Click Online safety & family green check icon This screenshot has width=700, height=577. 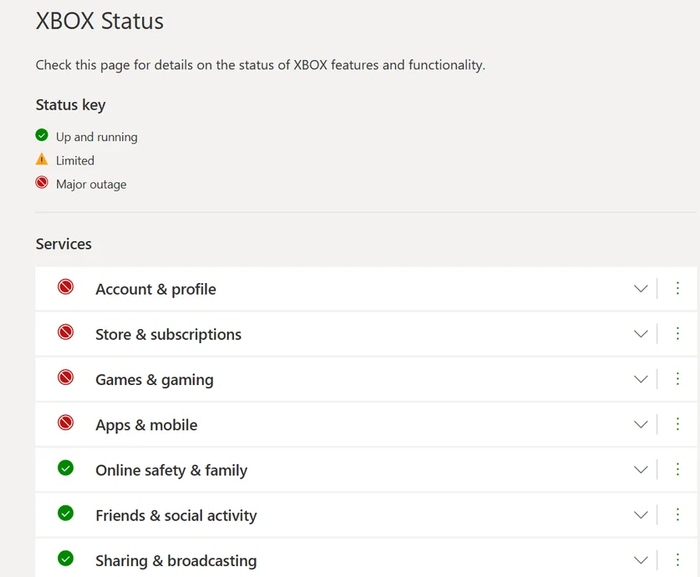tap(66, 468)
